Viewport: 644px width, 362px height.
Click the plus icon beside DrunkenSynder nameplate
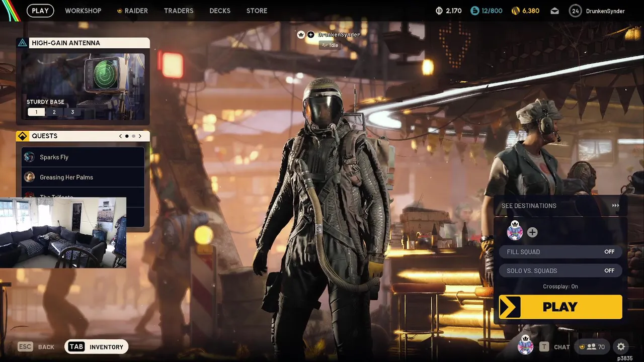pyautogui.click(x=310, y=35)
